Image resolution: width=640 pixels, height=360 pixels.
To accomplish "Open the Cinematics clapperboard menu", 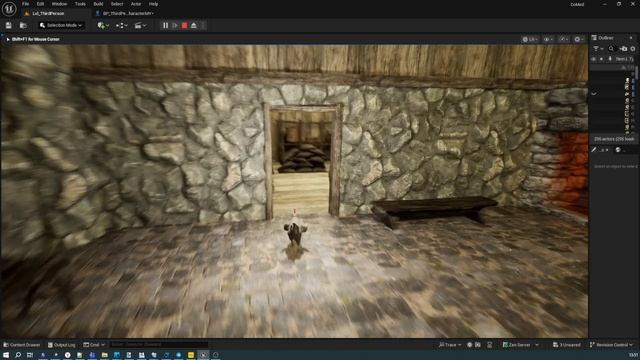I will (140, 25).
